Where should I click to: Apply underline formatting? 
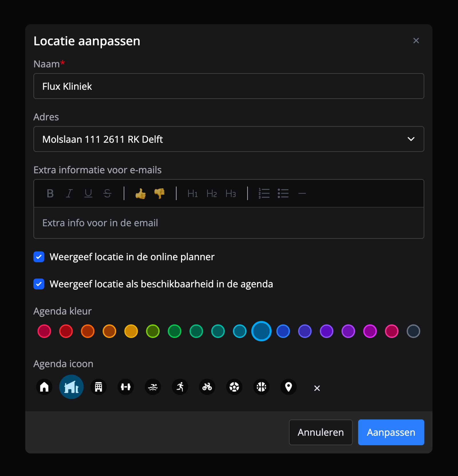pyautogui.click(x=88, y=194)
